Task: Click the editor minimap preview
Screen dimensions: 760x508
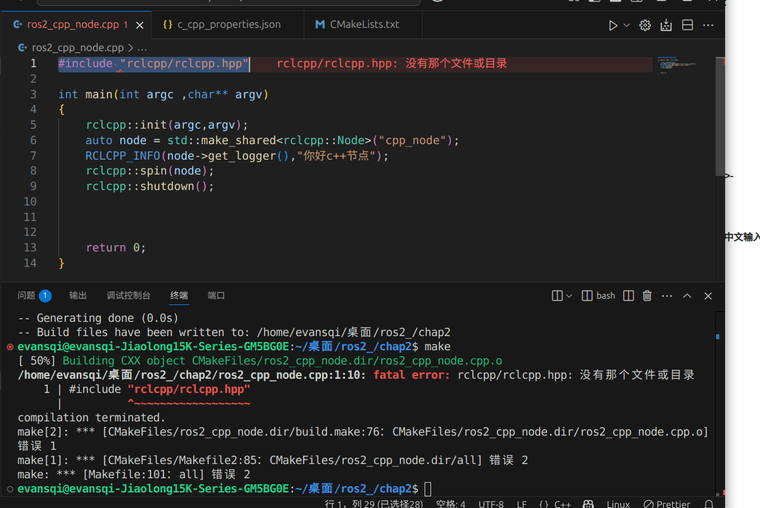Action: (x=677, y=65)
